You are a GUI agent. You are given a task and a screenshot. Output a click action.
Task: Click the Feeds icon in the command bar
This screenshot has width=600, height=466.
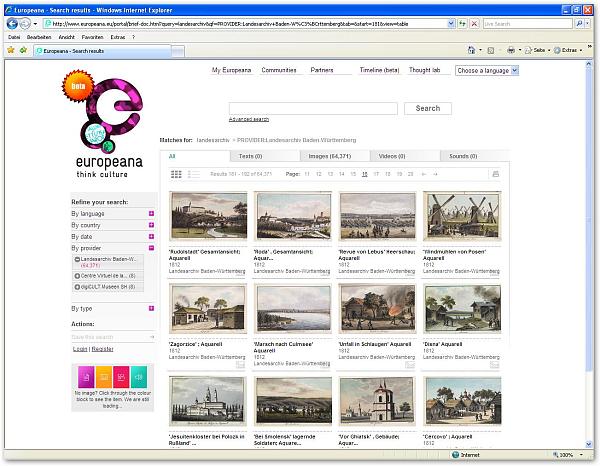pyautogui.click(x=491, y=51)
